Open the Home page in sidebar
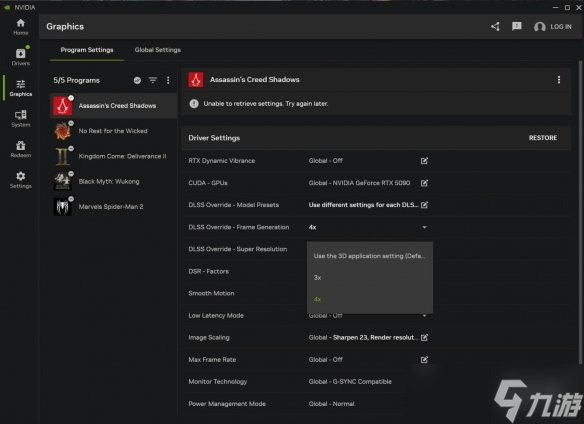The image size is (584, 424). 20,27
